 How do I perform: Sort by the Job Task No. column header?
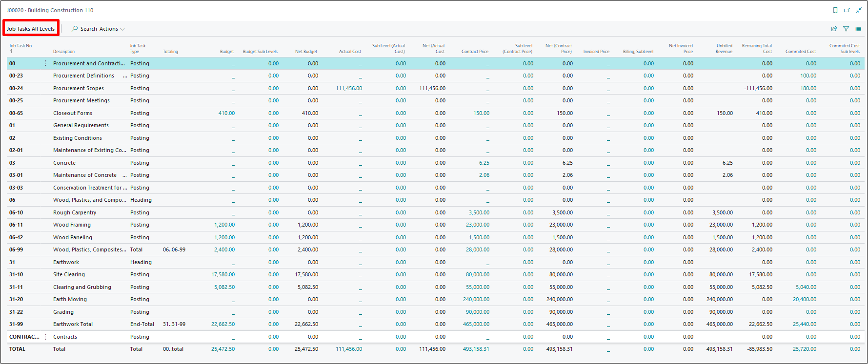(x=21, y=46)
